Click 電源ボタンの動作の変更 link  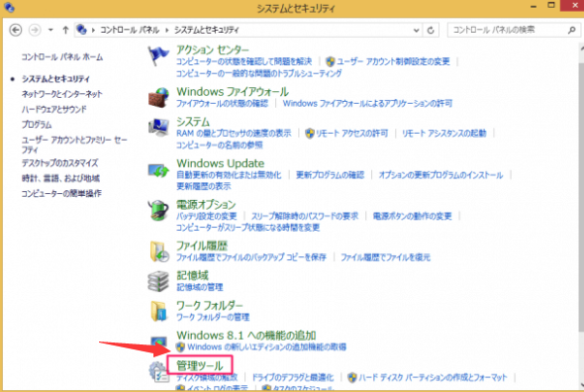pyautogui.click(x=413, y=216)
